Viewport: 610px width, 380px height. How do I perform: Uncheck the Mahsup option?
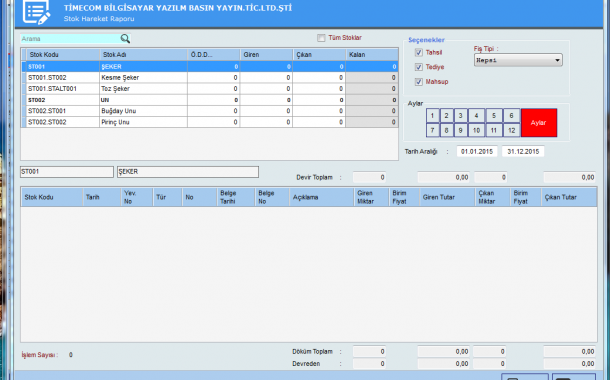pos(419,82)
